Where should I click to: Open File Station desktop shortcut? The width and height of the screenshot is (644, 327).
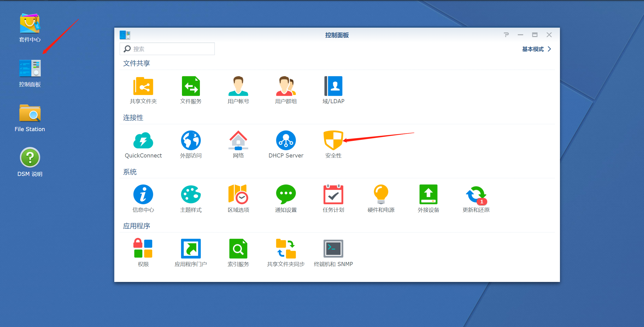click(x=30, y=113)
